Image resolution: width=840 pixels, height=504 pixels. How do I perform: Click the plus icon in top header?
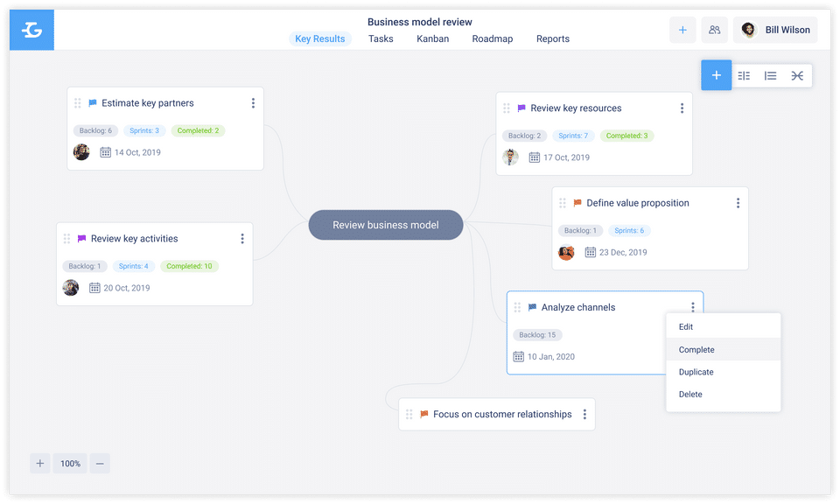pos(682,30)
